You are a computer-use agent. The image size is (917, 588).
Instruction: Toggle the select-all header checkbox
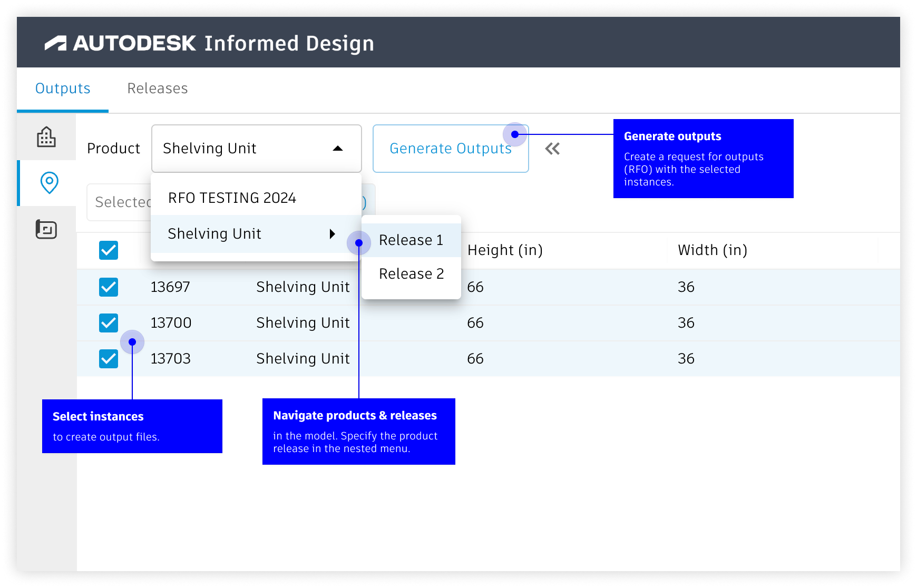pyautogui.click(x=109, y=250)
